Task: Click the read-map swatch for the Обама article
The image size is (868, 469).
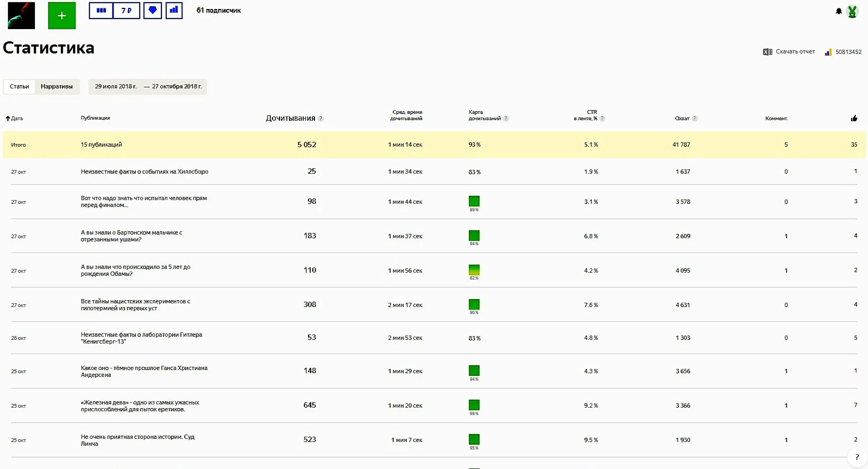Action: point(474,270)
